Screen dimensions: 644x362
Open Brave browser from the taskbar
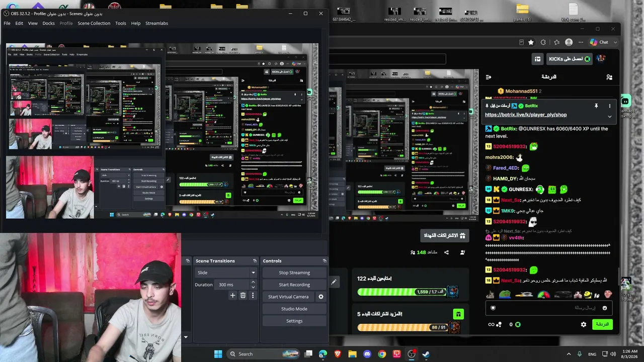coord(338,354)
